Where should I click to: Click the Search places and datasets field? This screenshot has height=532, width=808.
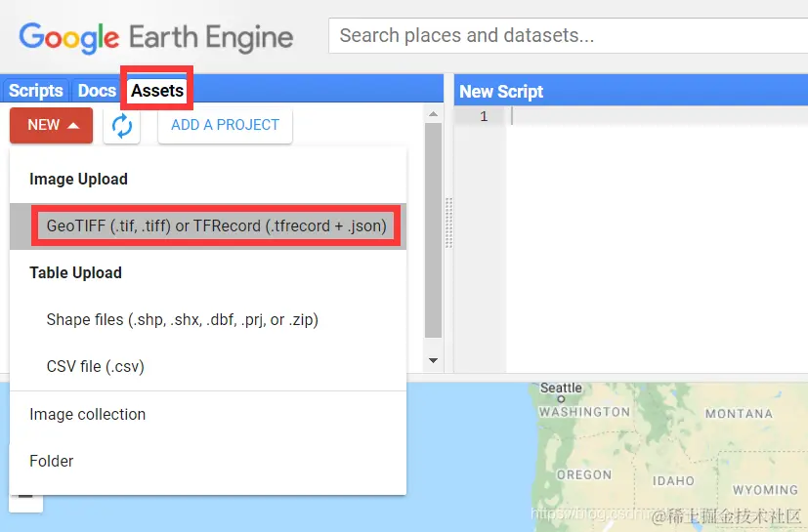(568, 35)
